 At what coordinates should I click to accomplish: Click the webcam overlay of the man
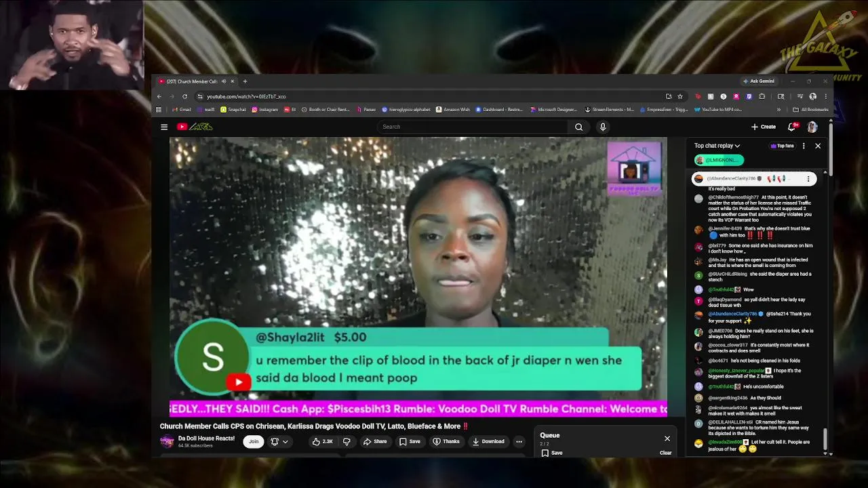(72, 45)
